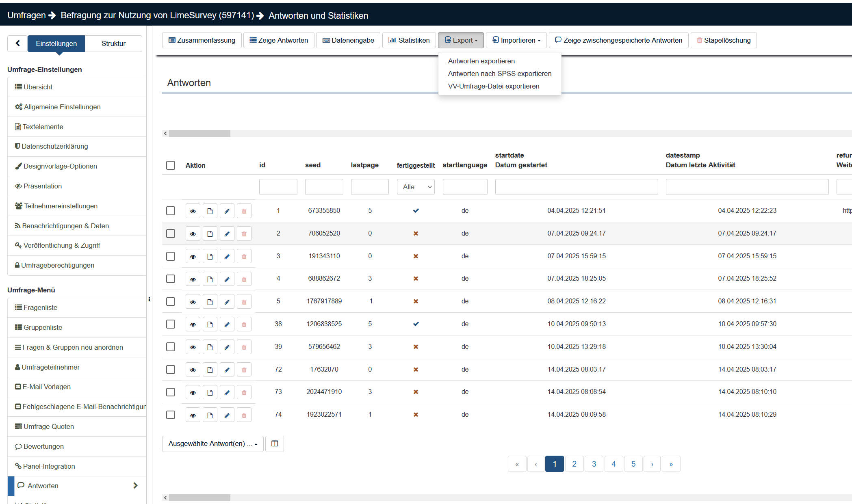The height and width of the screenshot is (504, 852).
Task: Open the Ausgewählte Antwort(en) dropdown
Action: [x=212, y=443]
